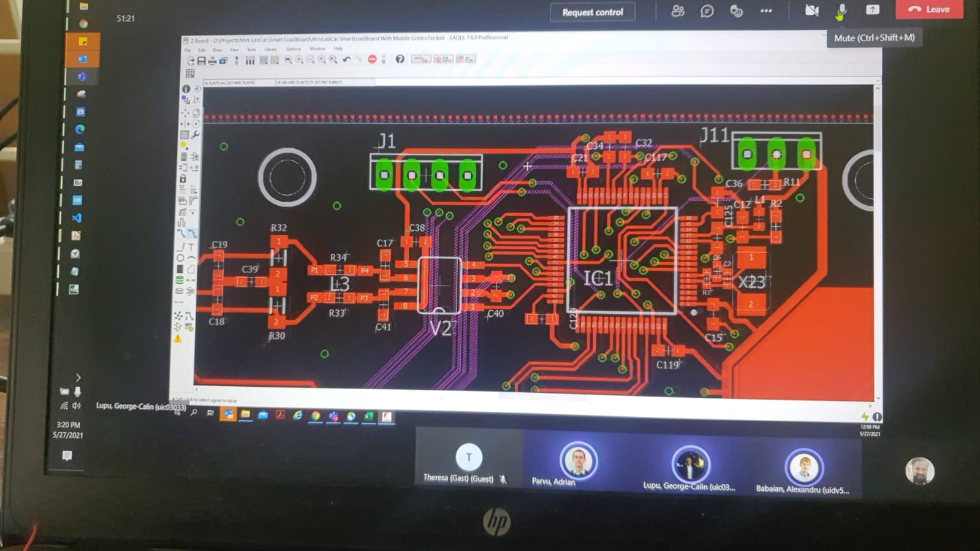Open the Edit menu in EAGLE

(x=202, y=50)
